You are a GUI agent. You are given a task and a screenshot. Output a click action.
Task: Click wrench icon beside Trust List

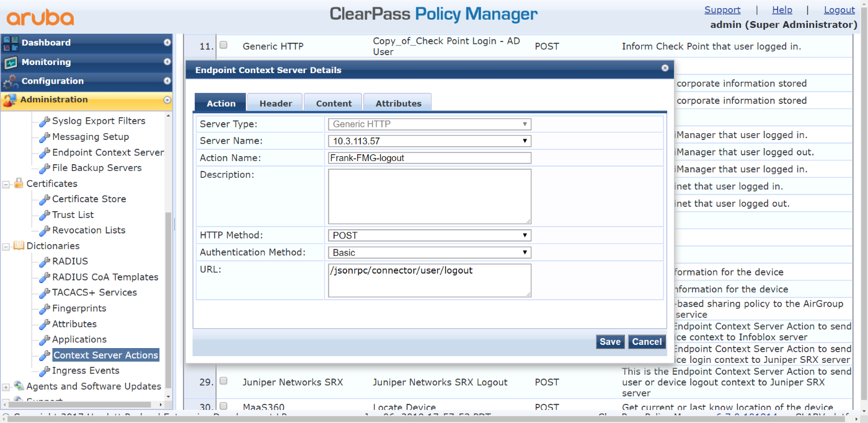(45, 215)
